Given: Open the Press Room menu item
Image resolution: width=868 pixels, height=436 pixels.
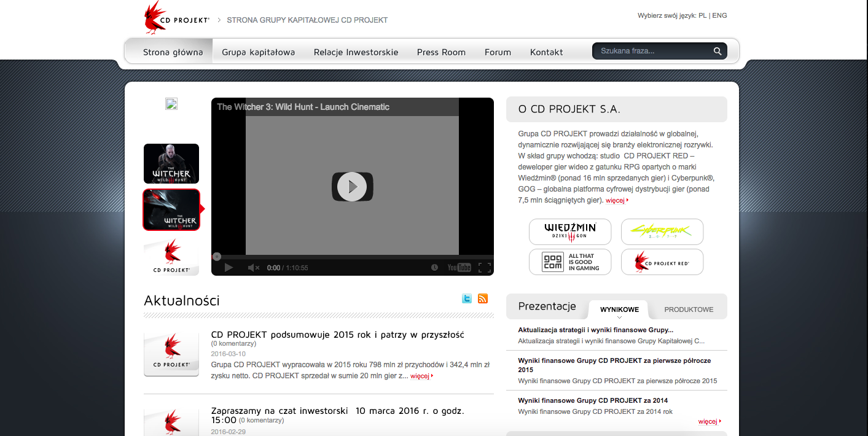Looking at the screenshot, I should [441, 52].
